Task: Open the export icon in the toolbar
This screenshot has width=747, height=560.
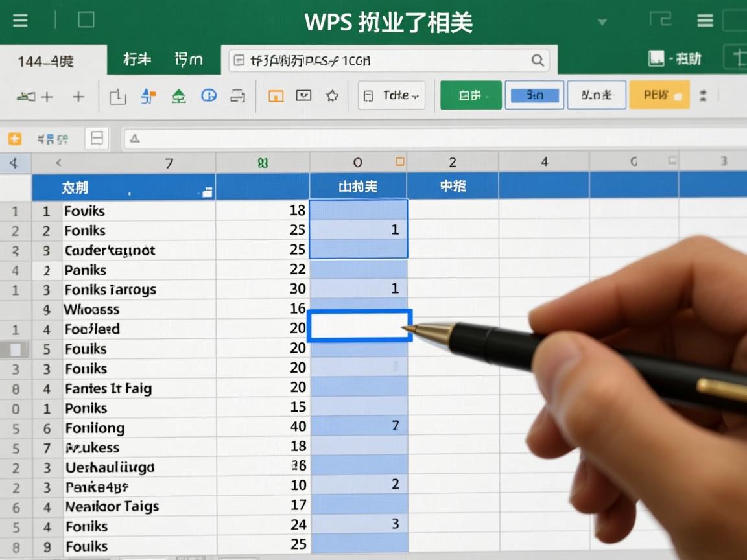Action: [x=117, y=95]
